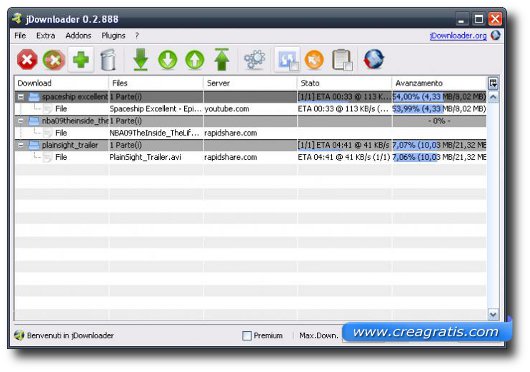Click file icon under nba09theinside package
530x372 pixels.
pos(48,133)
